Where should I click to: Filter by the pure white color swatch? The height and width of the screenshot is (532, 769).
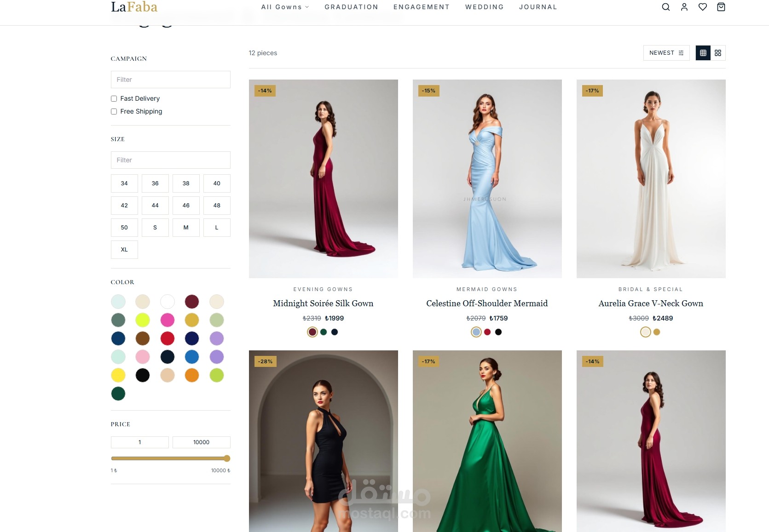[168, 302]
